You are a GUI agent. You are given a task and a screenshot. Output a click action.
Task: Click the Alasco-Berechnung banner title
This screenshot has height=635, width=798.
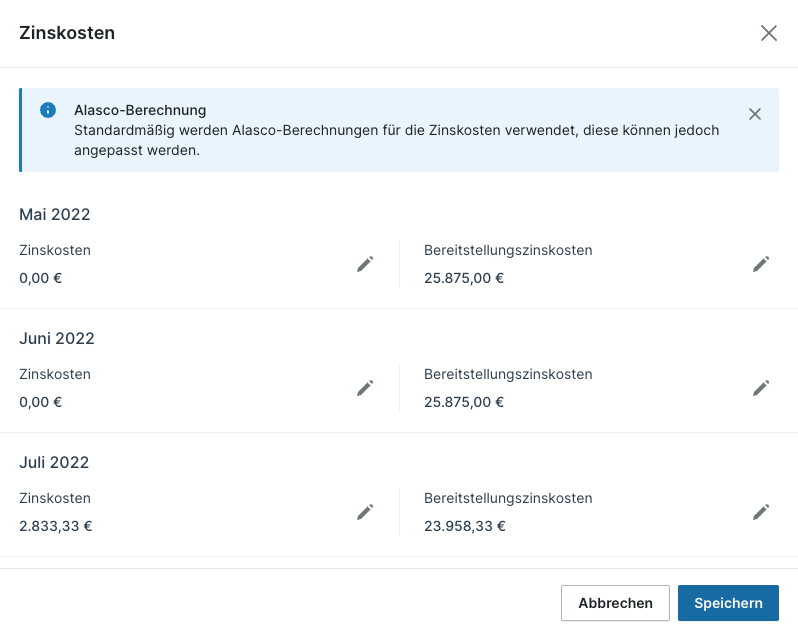tap(140, 110)
